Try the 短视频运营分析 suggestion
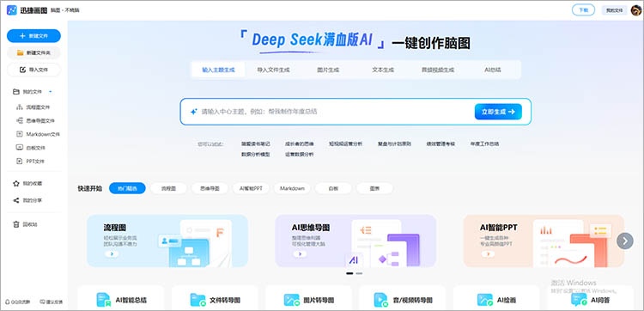Screen dimensions: 644x311 click(x=345, y=143)
